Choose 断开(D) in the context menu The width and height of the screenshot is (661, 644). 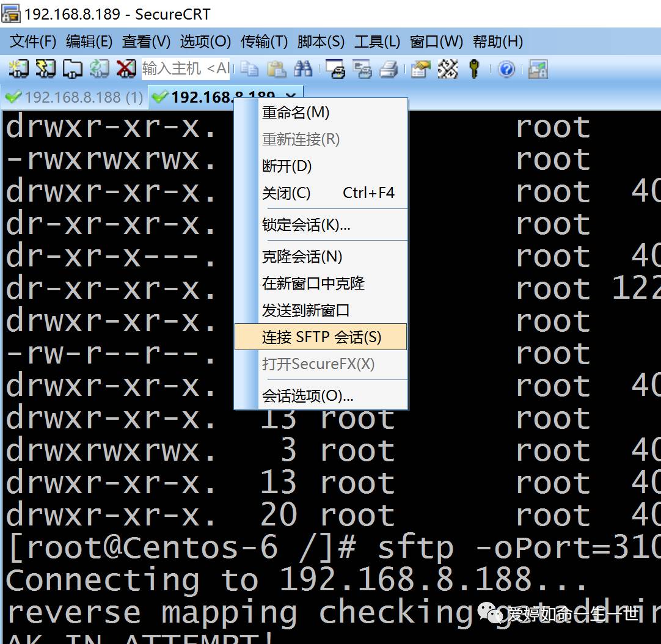click(321, 166)
